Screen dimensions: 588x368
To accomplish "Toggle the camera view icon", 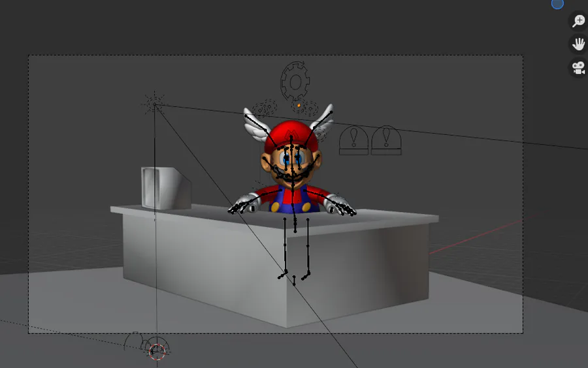I will 578,68.
